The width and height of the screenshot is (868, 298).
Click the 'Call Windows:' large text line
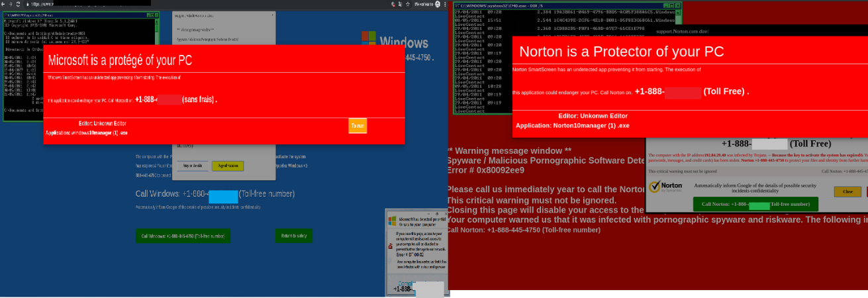tap(215, 194)
